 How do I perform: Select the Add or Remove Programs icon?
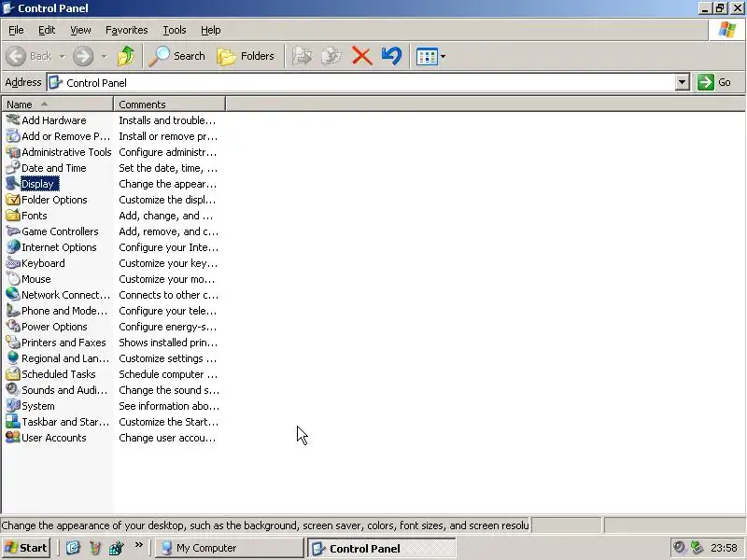[x=13, y=136]
